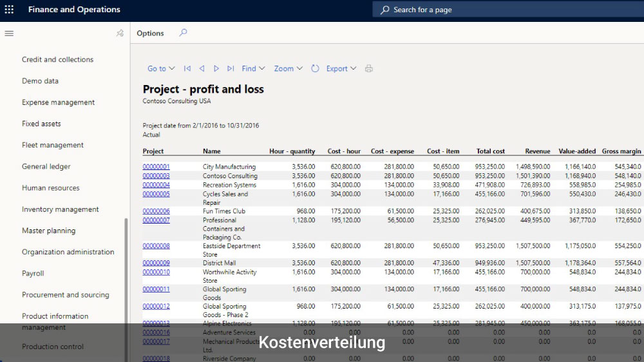Click the Search for a page field
The image size is (644, 362).
(508, 10)
